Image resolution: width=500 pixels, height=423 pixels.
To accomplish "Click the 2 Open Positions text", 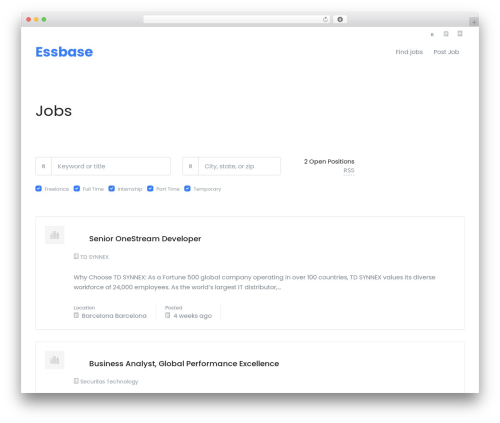I will 329,162.
